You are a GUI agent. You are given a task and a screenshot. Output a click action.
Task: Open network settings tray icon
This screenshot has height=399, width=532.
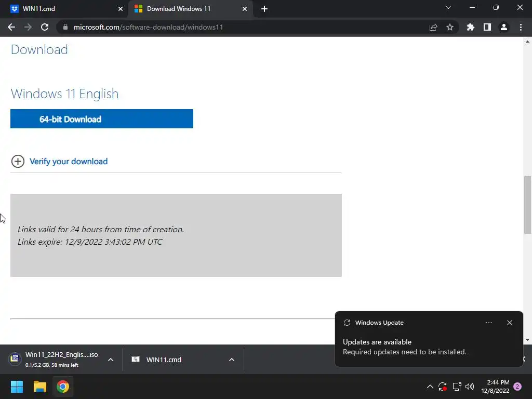457,387
